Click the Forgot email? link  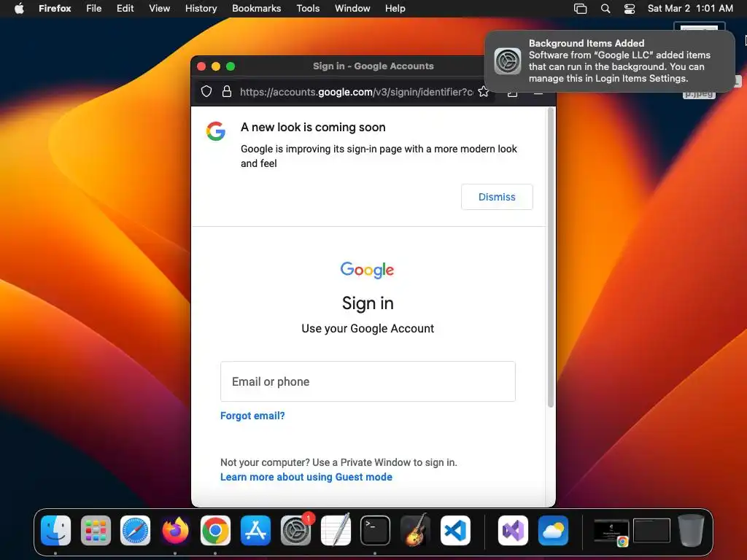tap(252, 416)
